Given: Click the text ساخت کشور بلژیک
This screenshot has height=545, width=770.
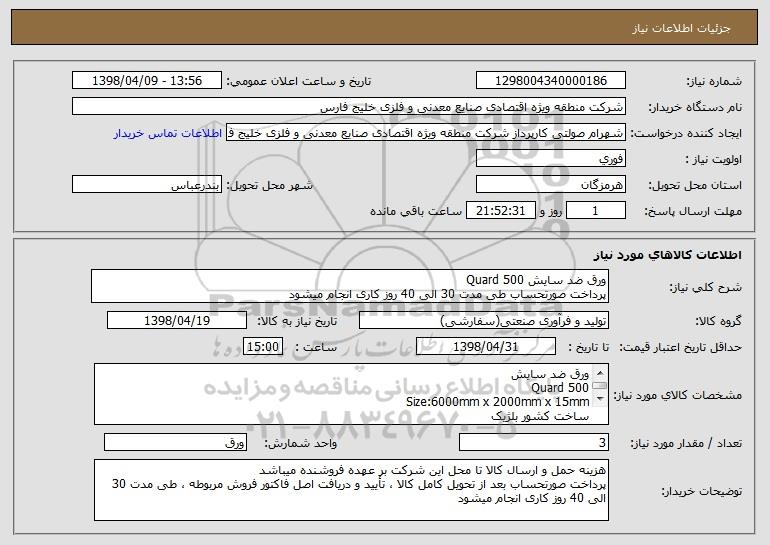Looking at the screenshot, I should 540,416.
